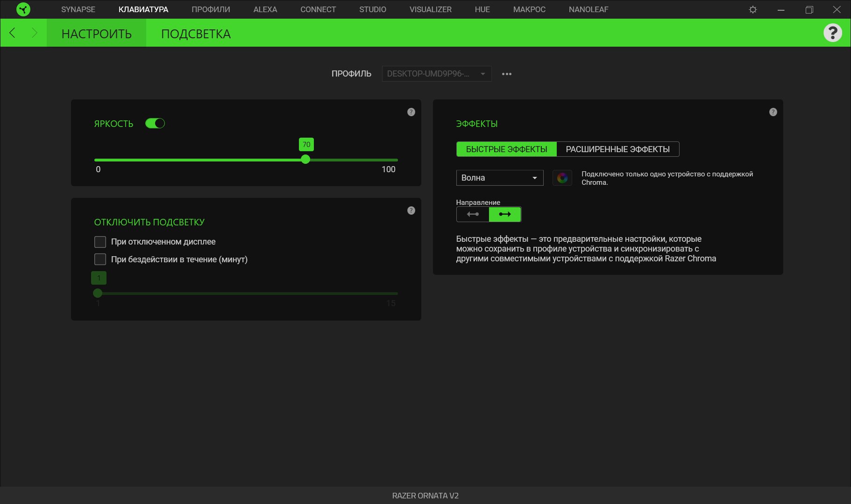This screenshot has width=851, height=504.
Task: Set wave direction to left
Action: point(473,214)
